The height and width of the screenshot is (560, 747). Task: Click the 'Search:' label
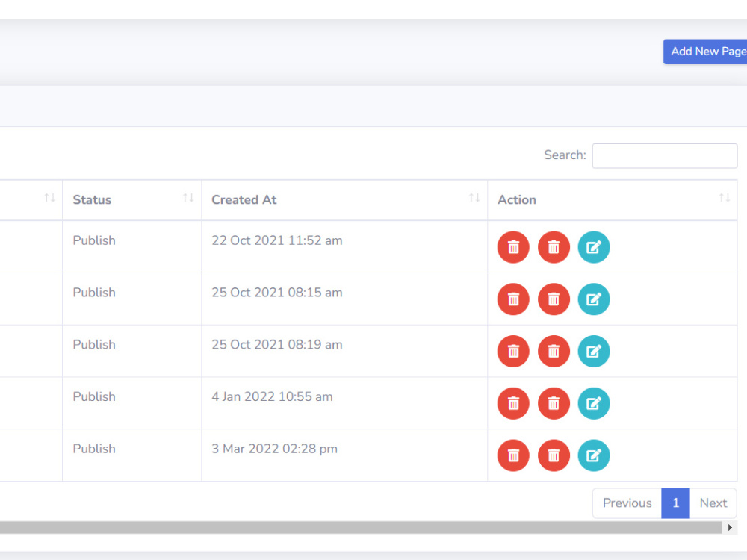click(565, 155)
